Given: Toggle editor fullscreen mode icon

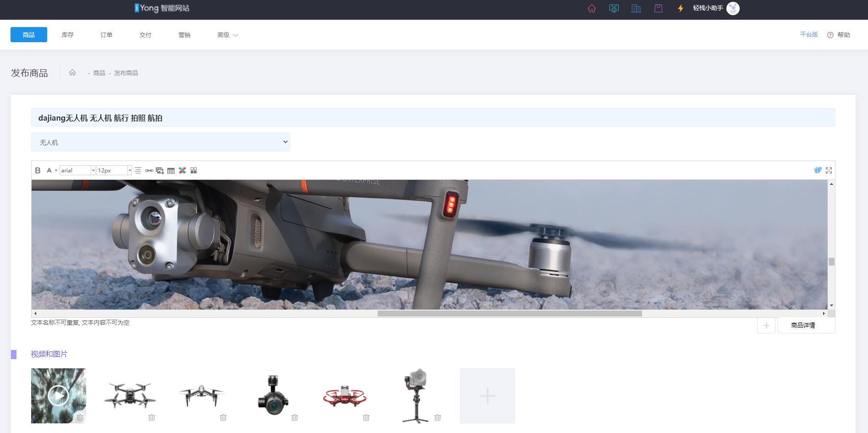Looking at the screenshot, I should pyautogui.click(x=829, y=170).
